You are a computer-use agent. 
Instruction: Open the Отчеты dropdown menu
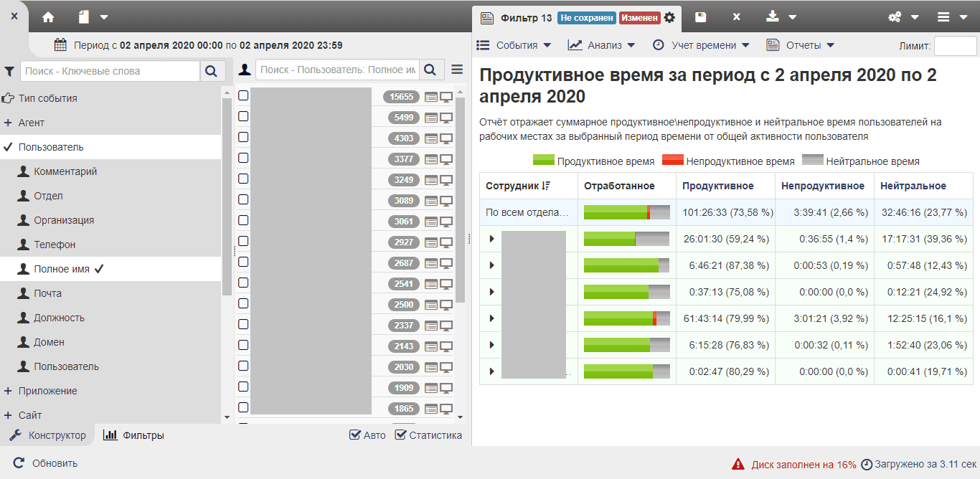[800, 45]
